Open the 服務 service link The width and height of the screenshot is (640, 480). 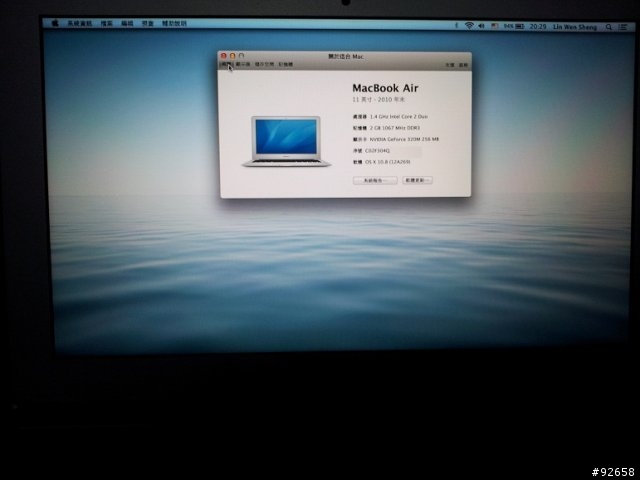click(x=463, y=65)
